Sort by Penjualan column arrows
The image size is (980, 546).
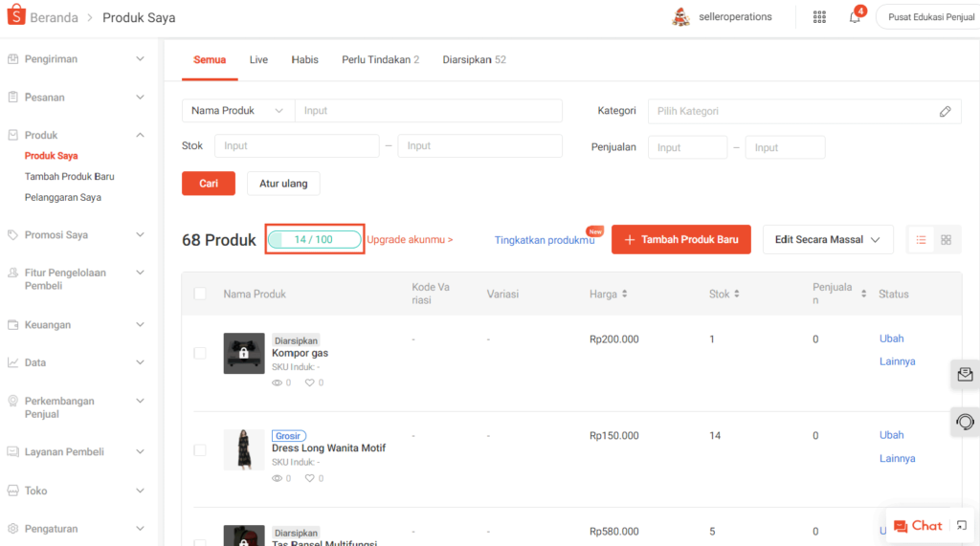(864, 294)
